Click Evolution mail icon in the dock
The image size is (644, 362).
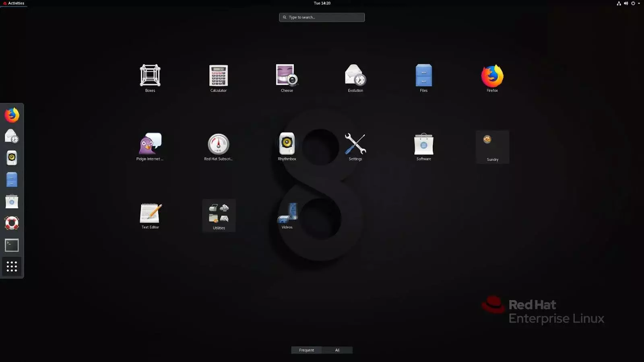coord(12,136)
